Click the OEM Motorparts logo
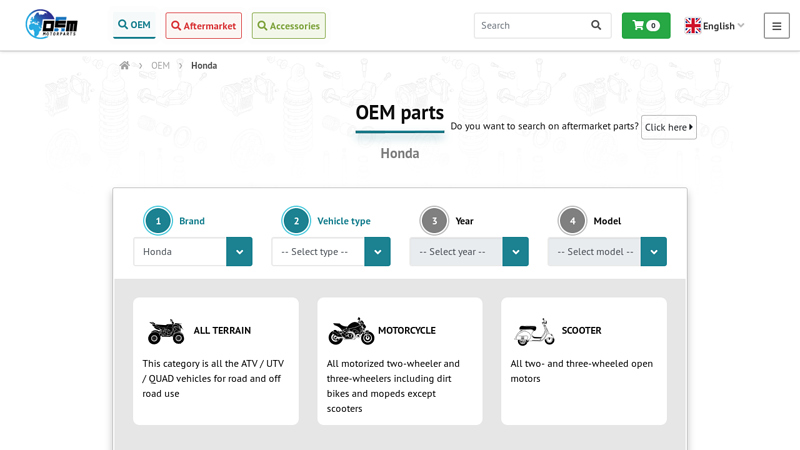The width and height of the screenshot is (800, 450). tap(52, 24)
